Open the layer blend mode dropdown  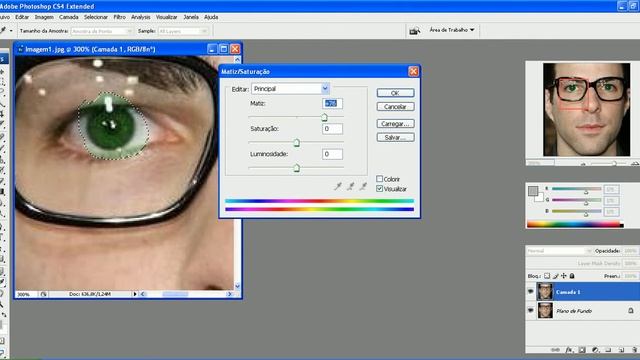coord(559,251)
